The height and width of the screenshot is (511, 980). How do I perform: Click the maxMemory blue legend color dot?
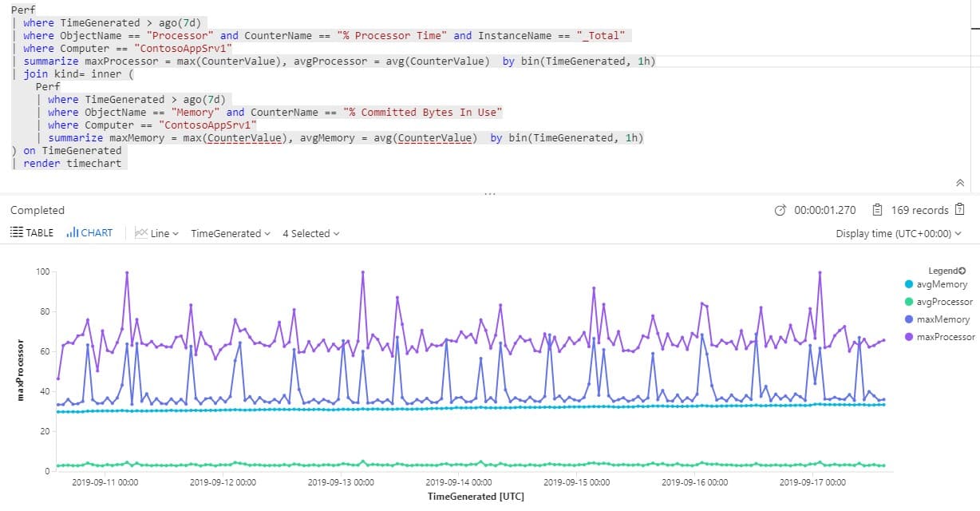pyautogui.click(x=908, y=319)
